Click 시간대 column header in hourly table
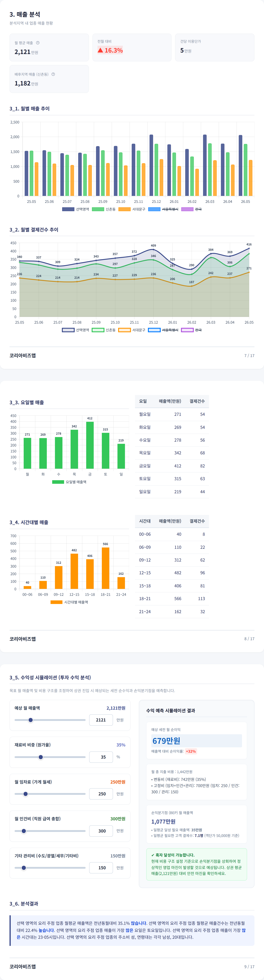 pyautogui.click(x=145, y=521)
